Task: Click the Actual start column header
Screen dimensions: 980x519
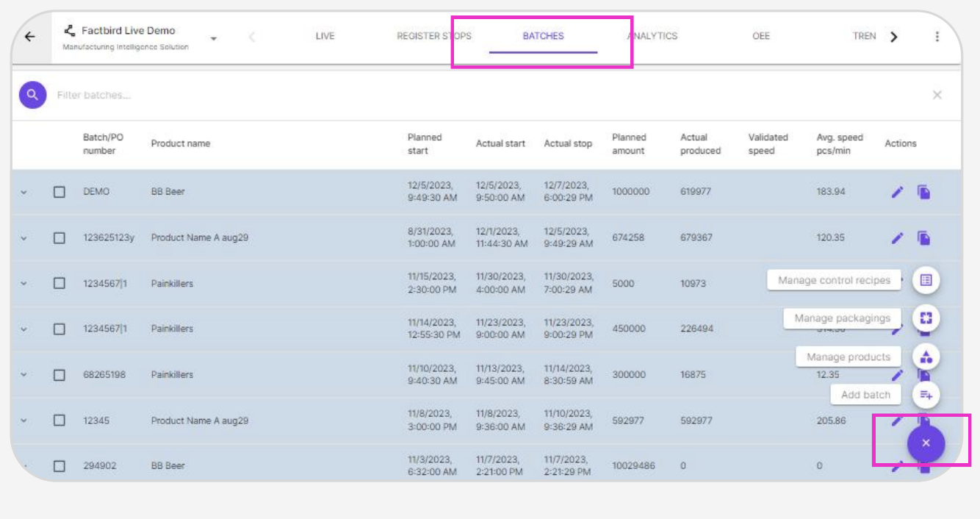Action: click(x=500, y=144)
